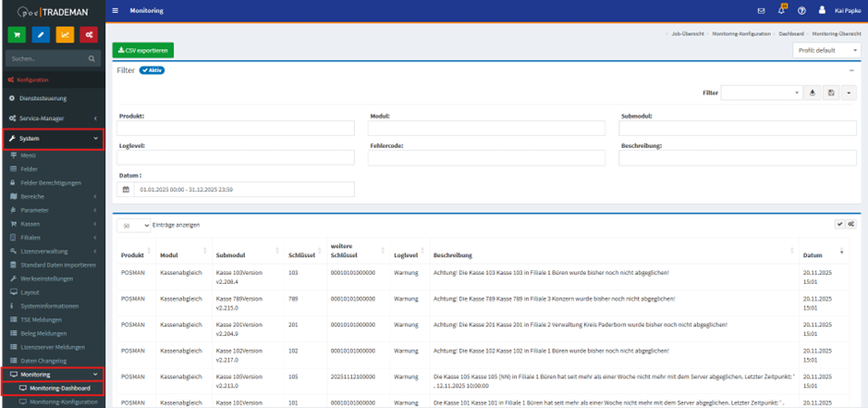This screenshot has height=408, width=868.
Task: Click the user avatar icon
Action: coord(822,10)
